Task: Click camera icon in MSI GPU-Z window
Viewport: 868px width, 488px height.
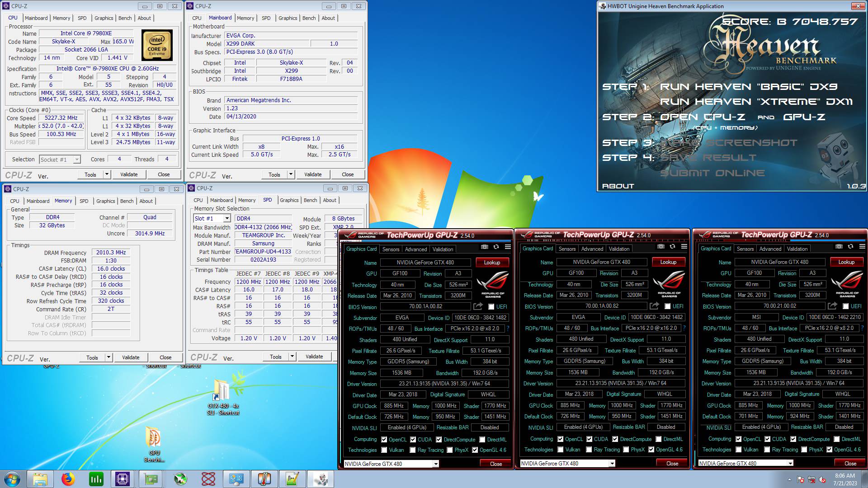Action: pos(839,247)
